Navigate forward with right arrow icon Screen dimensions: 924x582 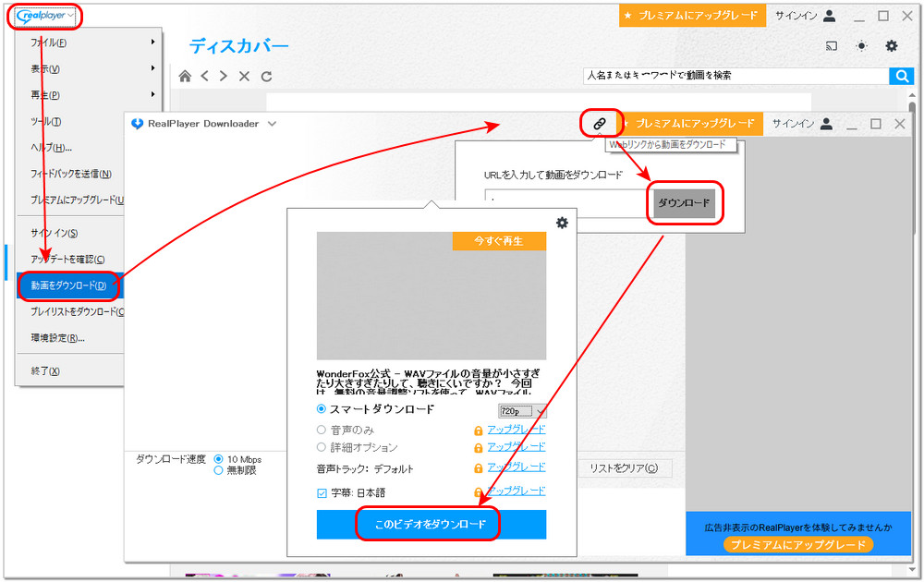click(224, 76)
